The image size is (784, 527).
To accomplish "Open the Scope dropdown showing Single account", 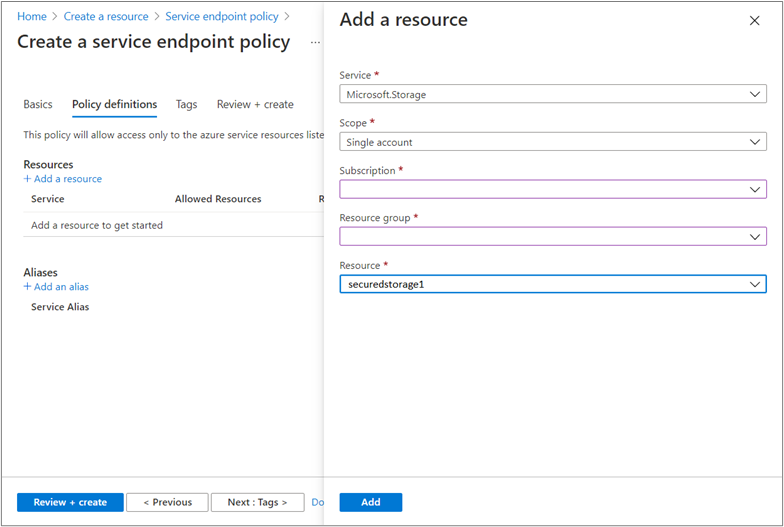I will coord(552,142).
